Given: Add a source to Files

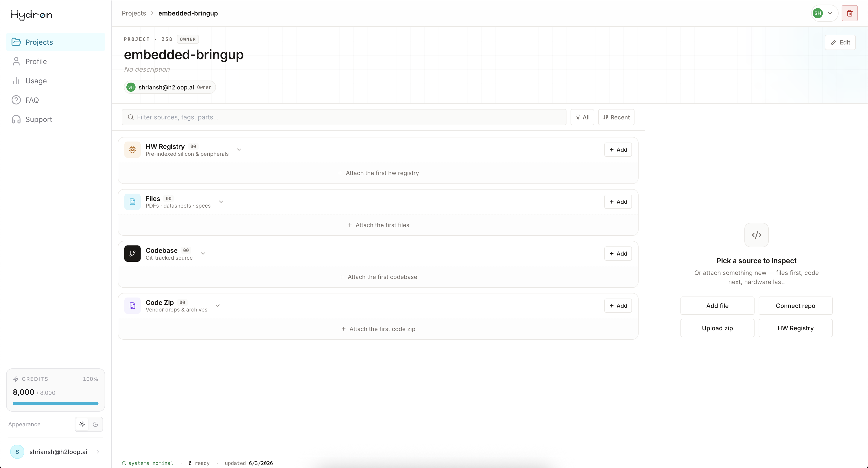Looking at the screenshot, I should pos(618,201).
